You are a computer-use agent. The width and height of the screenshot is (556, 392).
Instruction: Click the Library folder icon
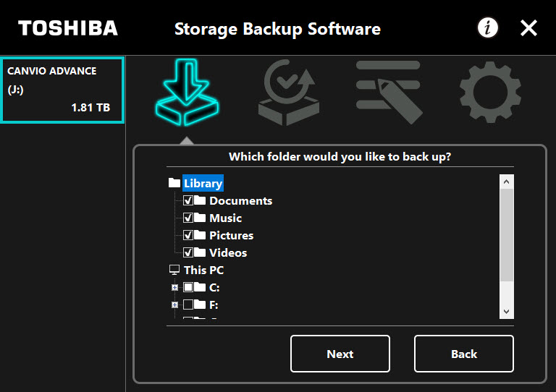coord(174,183)
